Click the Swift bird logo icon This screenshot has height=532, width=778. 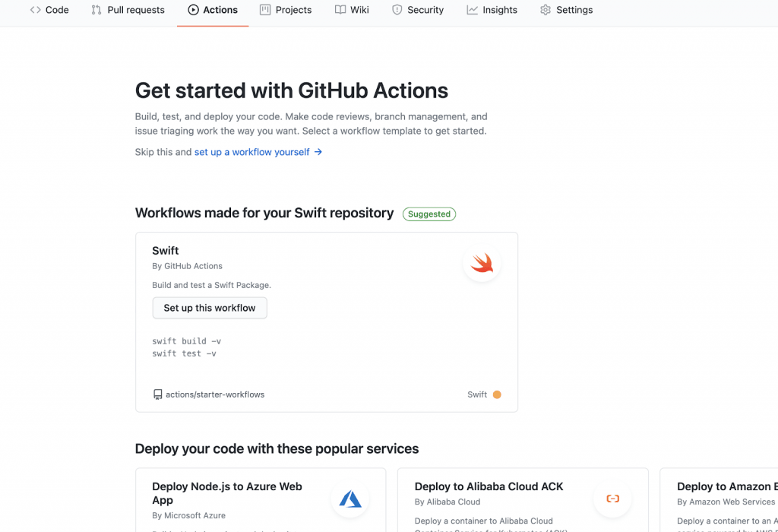point(482,264)
